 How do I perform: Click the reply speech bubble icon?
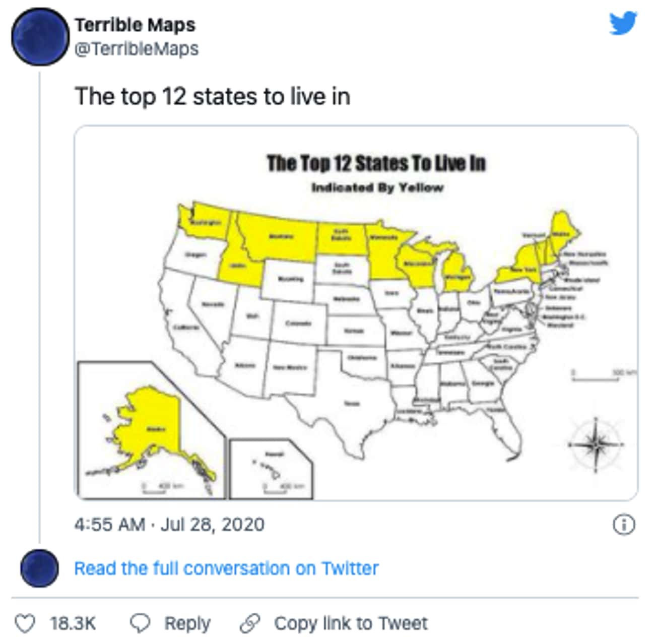click(140, 623)
